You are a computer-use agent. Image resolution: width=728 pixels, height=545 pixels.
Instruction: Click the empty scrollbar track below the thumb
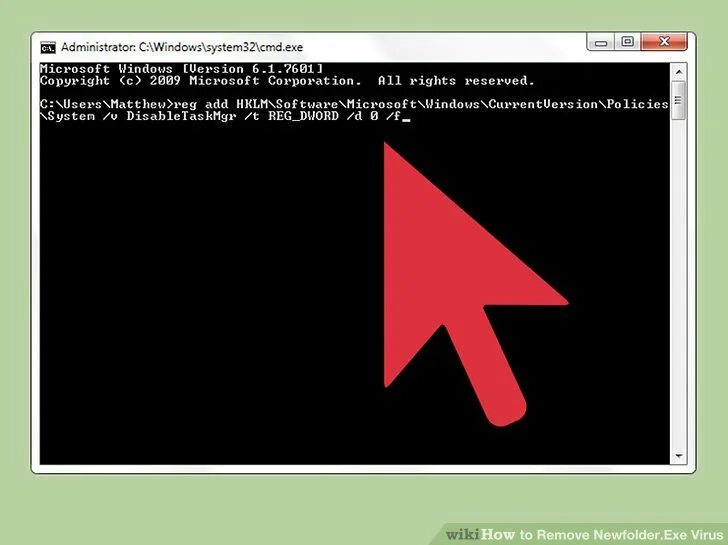pyautogui.click(x=679, y=283)
